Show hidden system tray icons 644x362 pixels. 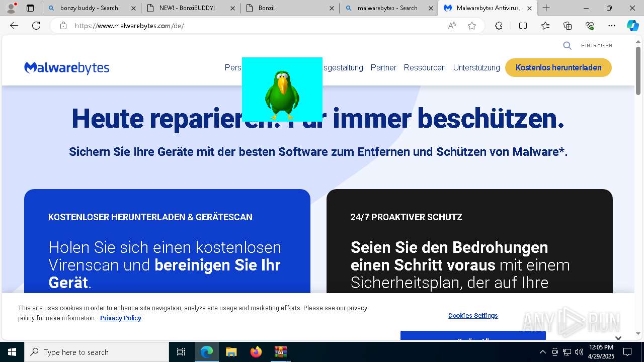pyautogui.click(x=542, y=352)
